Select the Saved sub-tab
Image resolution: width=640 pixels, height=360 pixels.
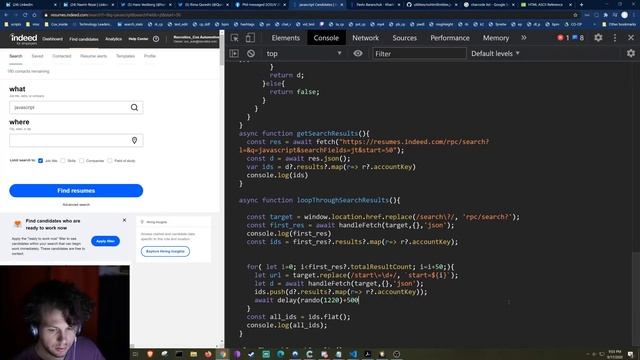point(37,56)
